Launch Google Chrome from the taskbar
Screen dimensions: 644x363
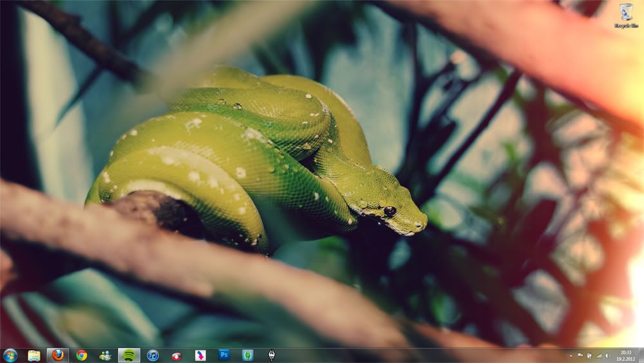pyautogui.click(x=81, y=355)
